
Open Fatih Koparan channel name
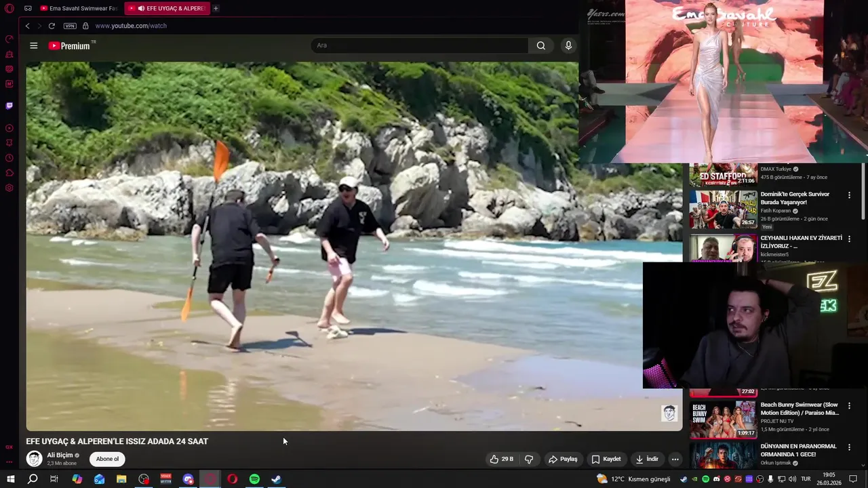pyautogui.click(x=776, y=211)
